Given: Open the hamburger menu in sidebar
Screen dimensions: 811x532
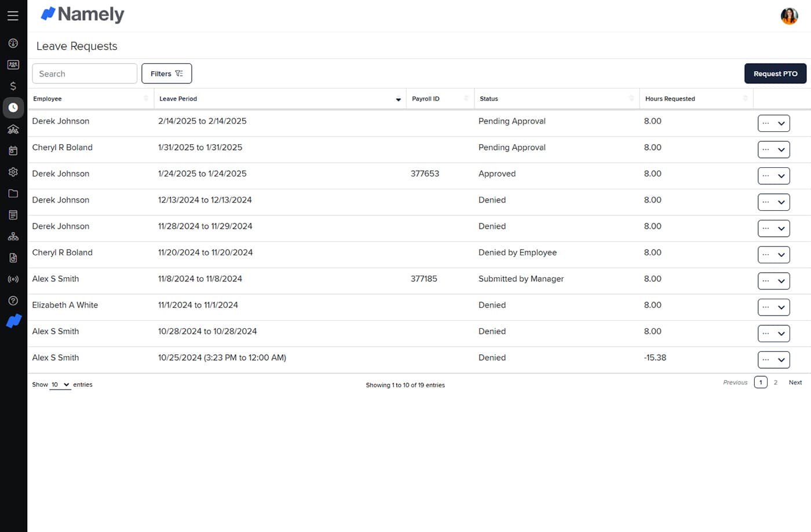Looking at the screenshot, I should tap(13, 16).
